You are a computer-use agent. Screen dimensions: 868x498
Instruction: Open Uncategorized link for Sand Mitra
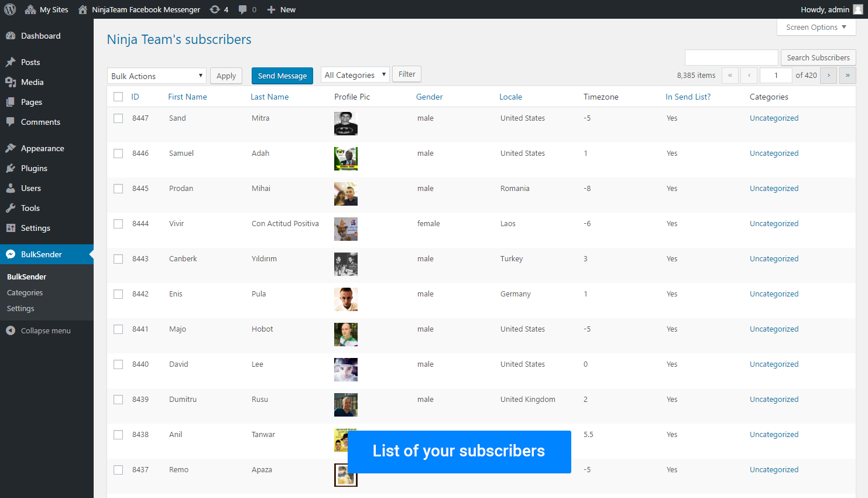point(774,118)
